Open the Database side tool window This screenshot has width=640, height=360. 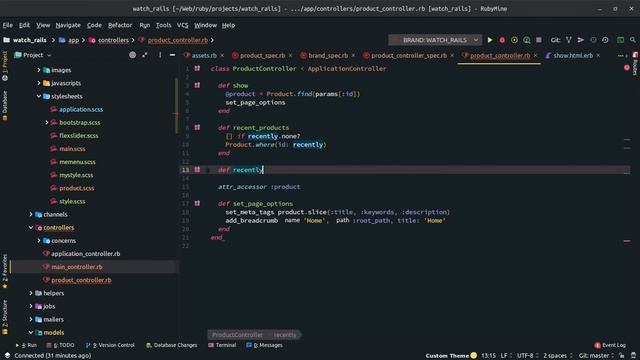click(5, 105)
